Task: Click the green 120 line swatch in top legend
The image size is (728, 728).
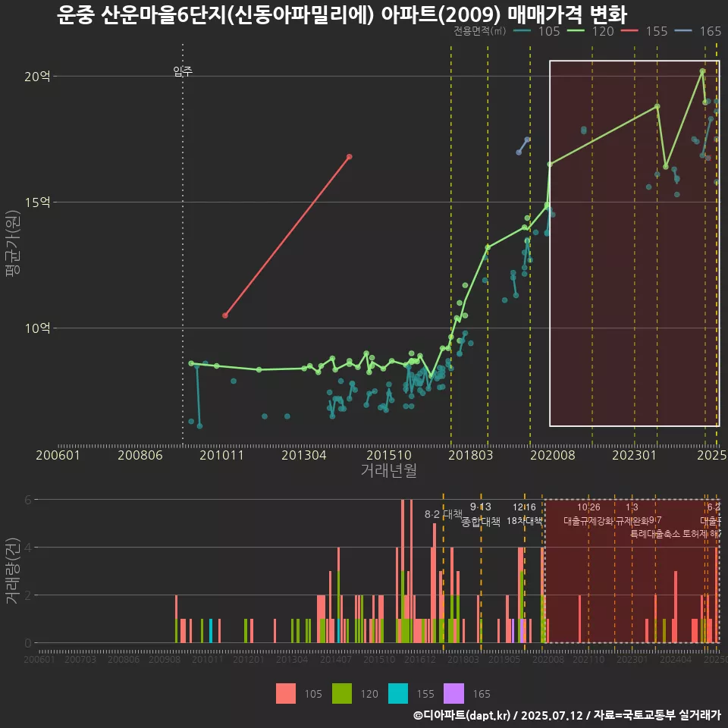Action: click(576, 31)
